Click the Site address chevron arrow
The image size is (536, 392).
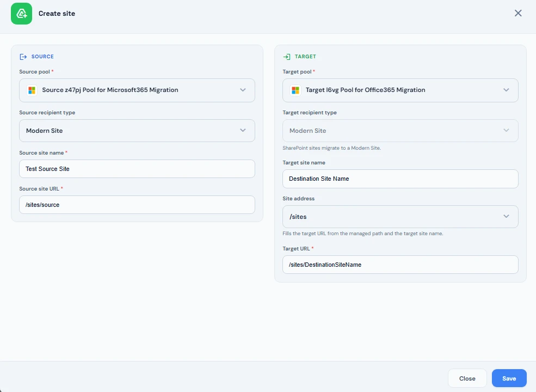(x=506, y=216)
